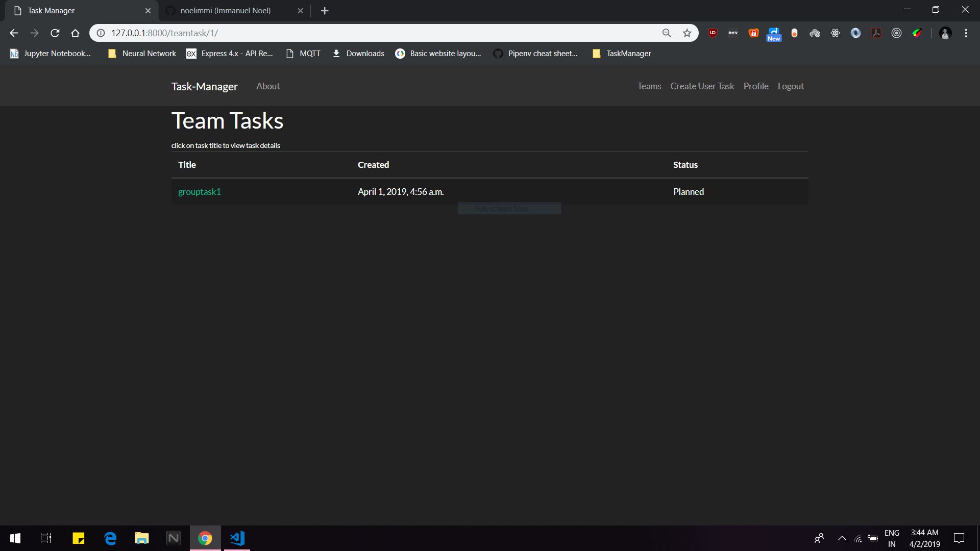Viewport: 980px width, 551px height.
Task: Open grouptask1 task details
Action: coord(200,192)
